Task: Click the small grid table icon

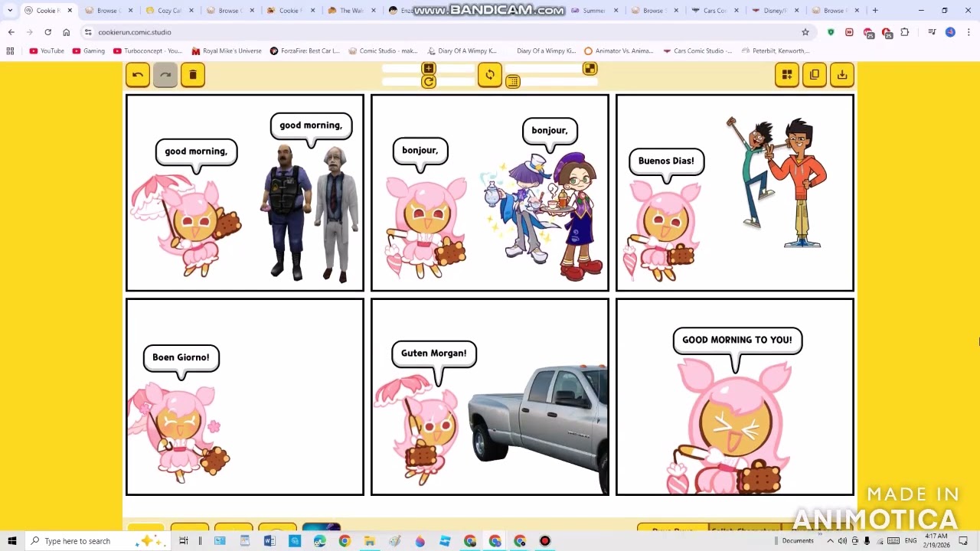Action: click(x=513, y=82)
